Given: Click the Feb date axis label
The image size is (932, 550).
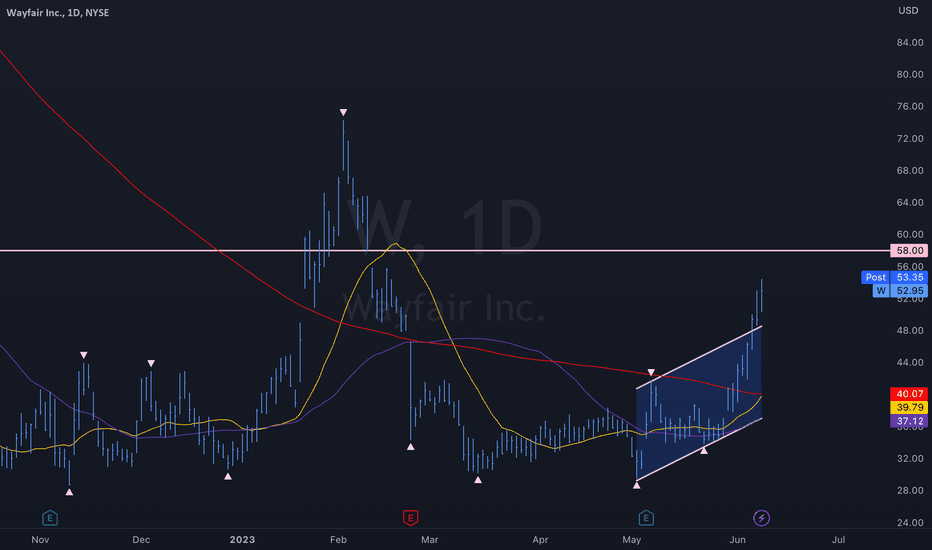Looking at the screenshot, I should (338, 540).
